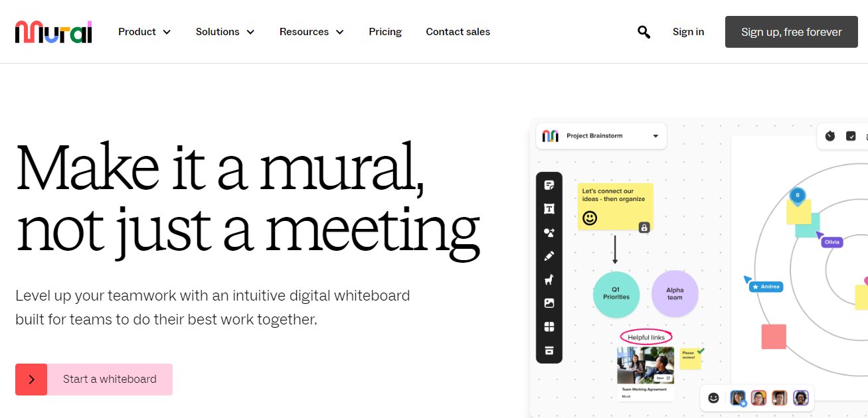This screenshot has height=418, width=868.
Task: Click Start a whiteboard button
Action: pyautogui.click(x=94, y=380)
